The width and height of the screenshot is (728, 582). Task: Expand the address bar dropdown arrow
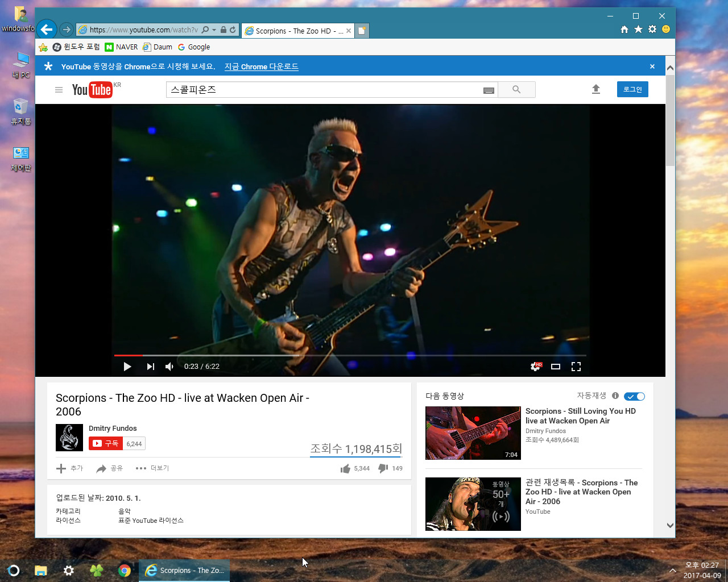point(214,30)
